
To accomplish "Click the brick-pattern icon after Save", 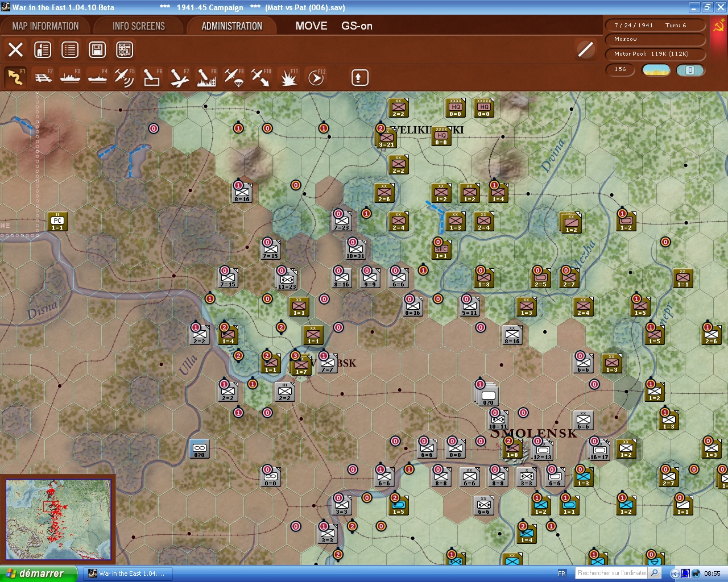I will point(125,49).
